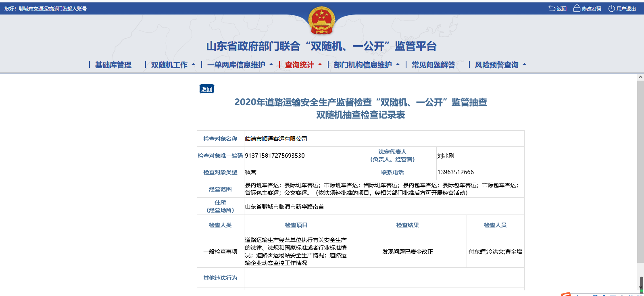
Task: Expand the 一单两库信息维护 dropdown arrow
Action: pos(271,65)
